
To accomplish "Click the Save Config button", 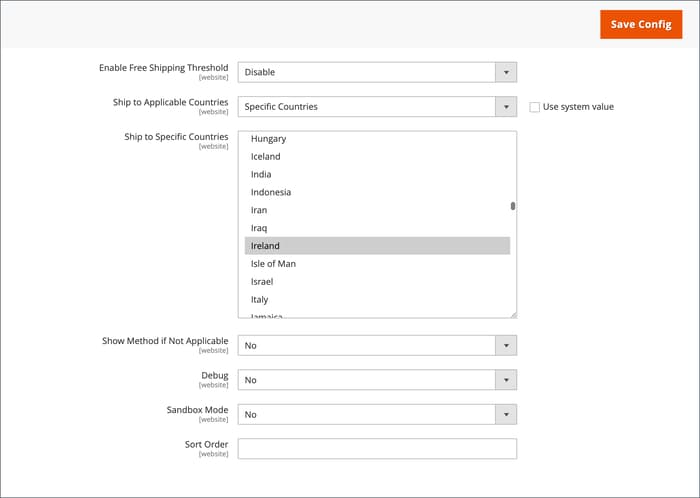I will 641,24.
